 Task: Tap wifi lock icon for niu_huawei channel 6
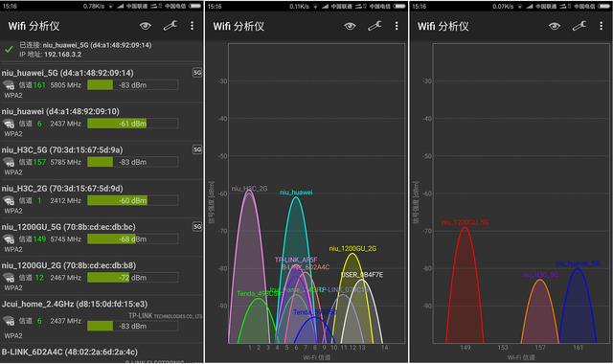pyautogui.click(x=9, y=124)
